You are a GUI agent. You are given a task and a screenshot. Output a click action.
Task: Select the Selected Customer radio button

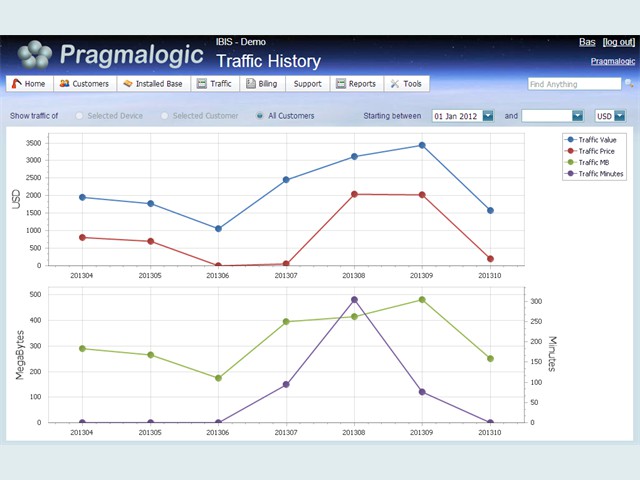[164, 116]
